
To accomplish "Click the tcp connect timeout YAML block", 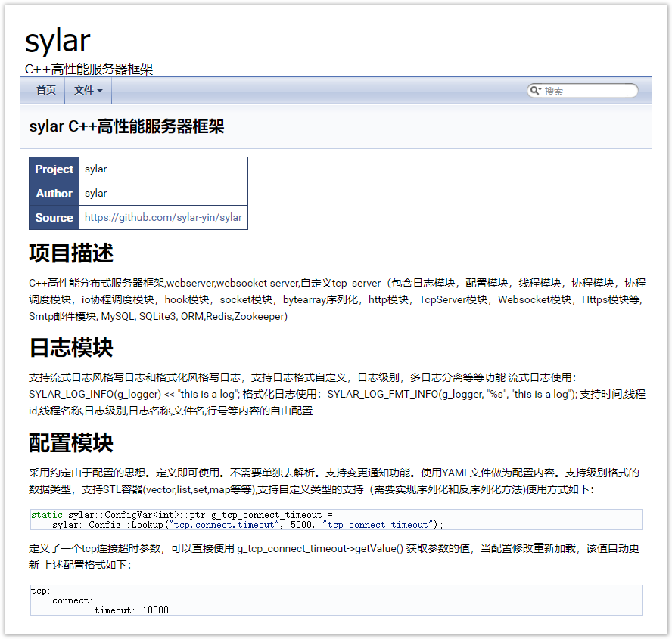I will (x=336, y=600).
